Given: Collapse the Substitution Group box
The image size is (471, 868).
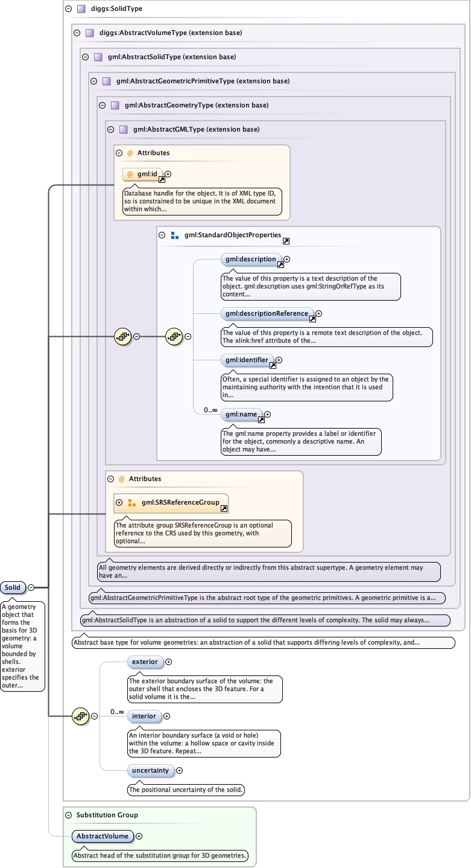Looking at the screenshot, I should coord(68,815).
